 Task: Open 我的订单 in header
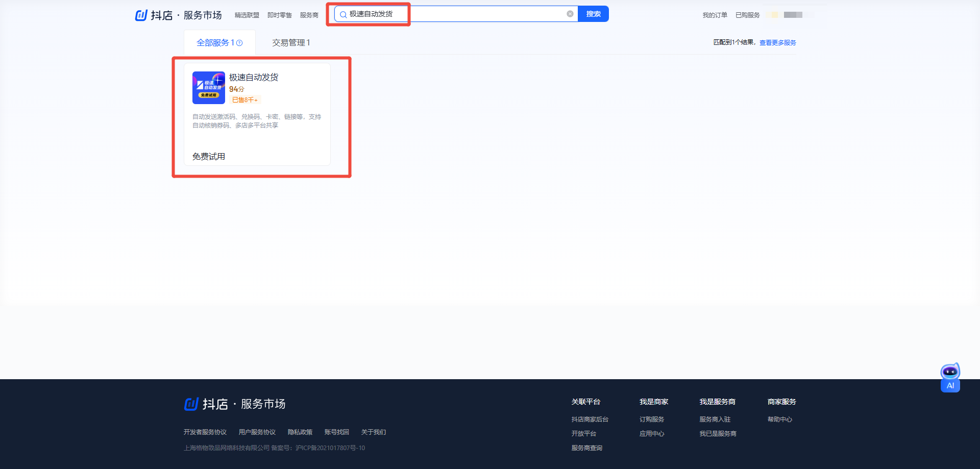coord(715,15)
